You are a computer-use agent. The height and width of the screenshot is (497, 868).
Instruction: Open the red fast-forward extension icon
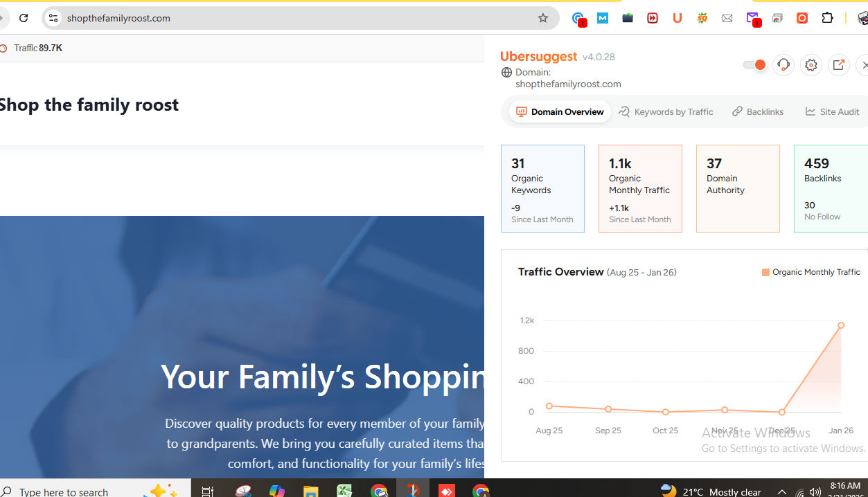(653, 18)
